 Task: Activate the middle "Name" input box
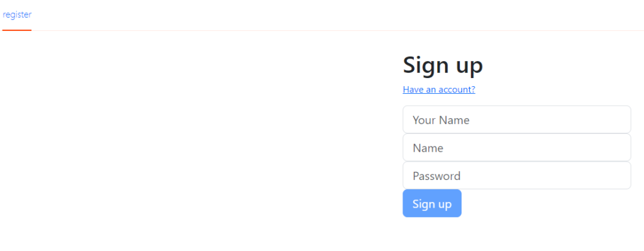click(517, 147)
